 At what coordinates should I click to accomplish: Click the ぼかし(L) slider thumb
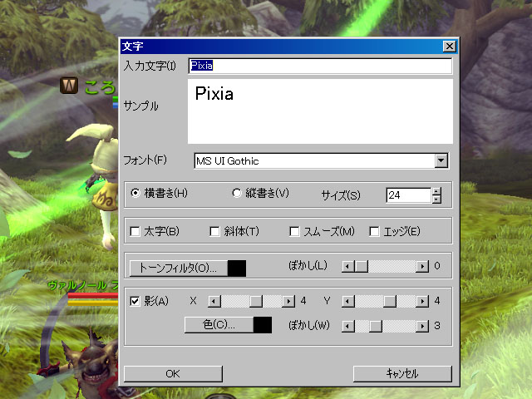[362, 266]
